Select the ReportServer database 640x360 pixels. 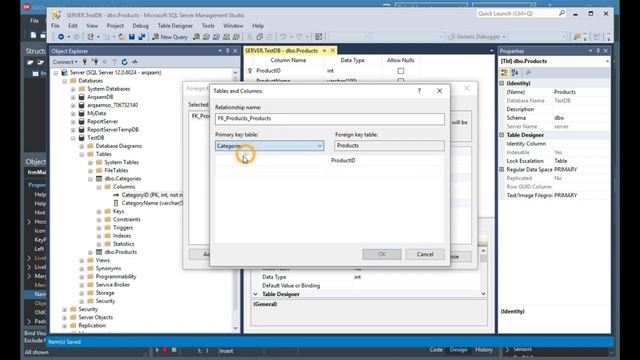point(102,122)
